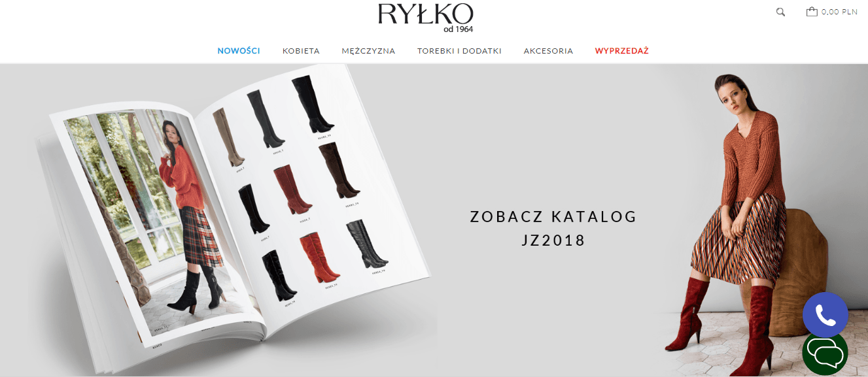This screenshot has height=377, width=868.
Task: Open the search magnifier icon
Action: point(780,12)
